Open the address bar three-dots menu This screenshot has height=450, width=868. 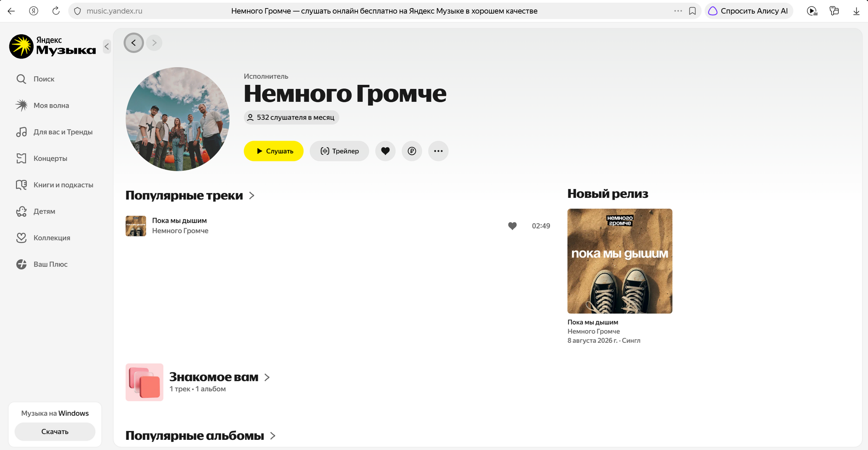[678, 11]
